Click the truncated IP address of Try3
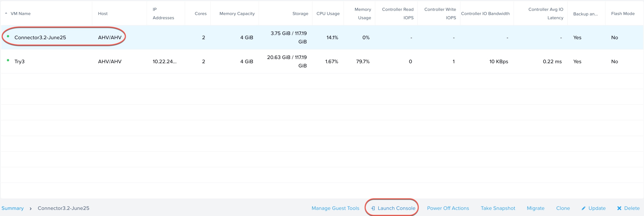 (165, 61)
